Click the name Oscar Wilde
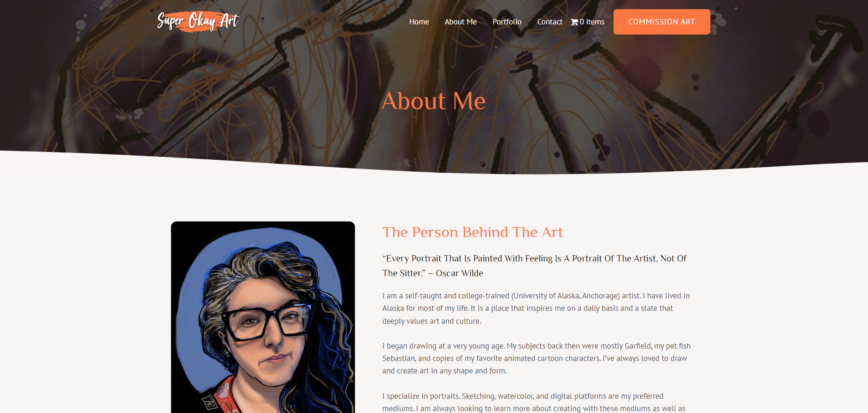The width and height of the screenshot is (868, 413). 460,273
